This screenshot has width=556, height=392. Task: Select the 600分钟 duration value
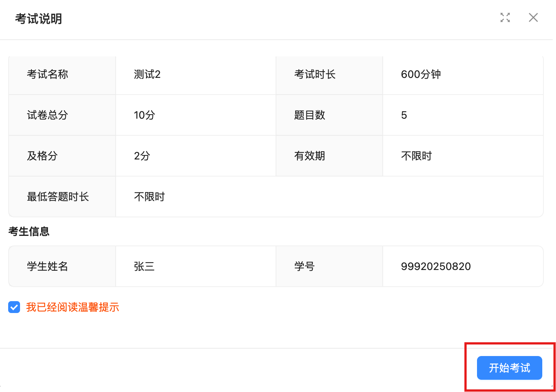(421, 75)
